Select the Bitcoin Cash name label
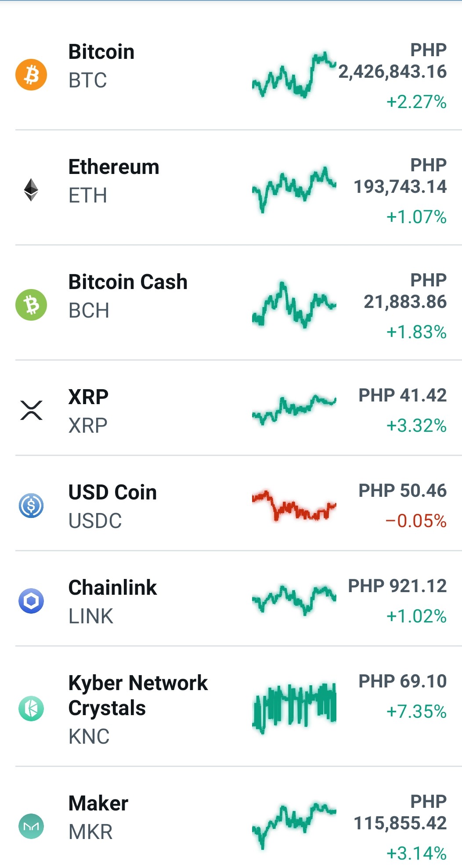The image size is (462, 868). click(128, 282)
